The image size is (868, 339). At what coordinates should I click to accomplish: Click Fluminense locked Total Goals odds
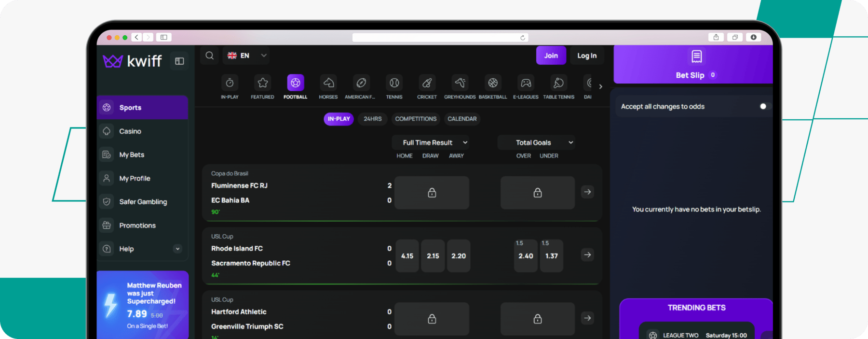[x=538, y=193]
